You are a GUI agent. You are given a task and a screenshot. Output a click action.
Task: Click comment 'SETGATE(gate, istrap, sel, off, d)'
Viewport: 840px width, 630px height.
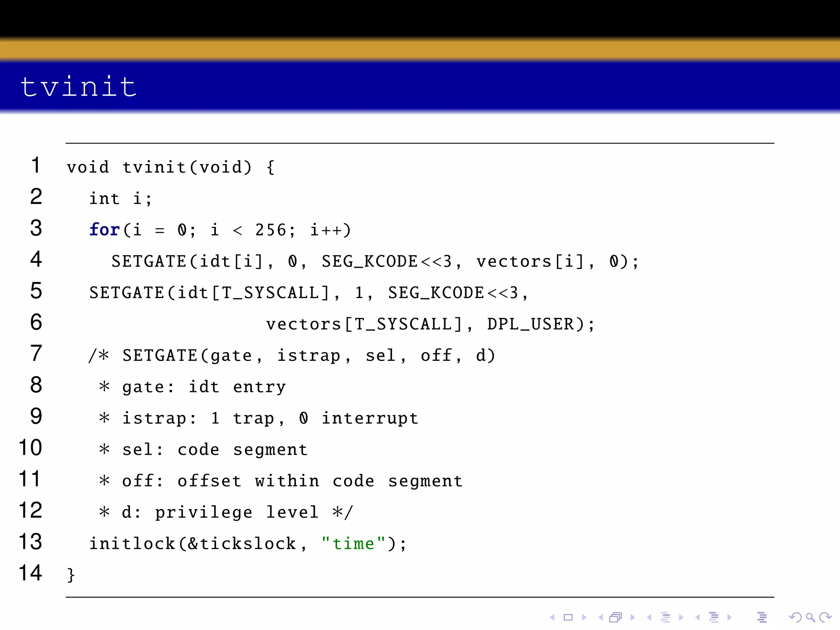tap(309, 356)
